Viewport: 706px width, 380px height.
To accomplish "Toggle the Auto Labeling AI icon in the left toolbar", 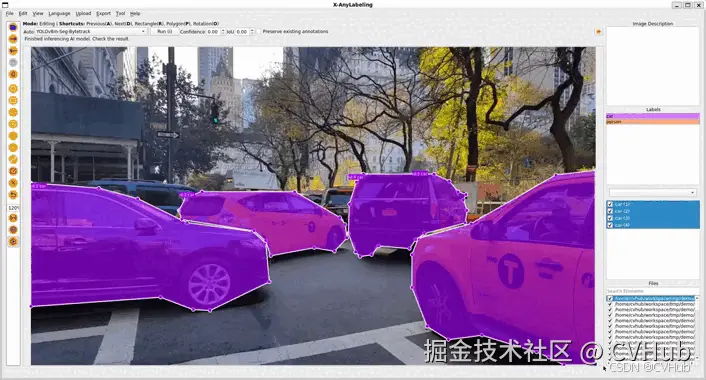I will pos(13,242).
